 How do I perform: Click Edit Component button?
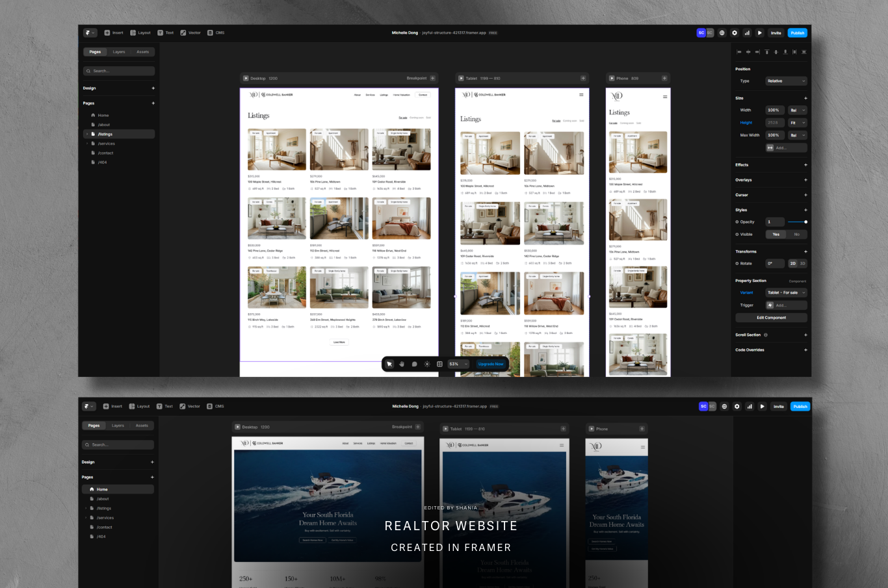772,318
